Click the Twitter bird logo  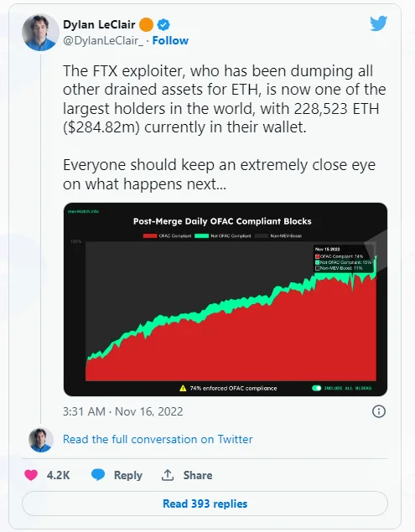(x=379, y=23)
